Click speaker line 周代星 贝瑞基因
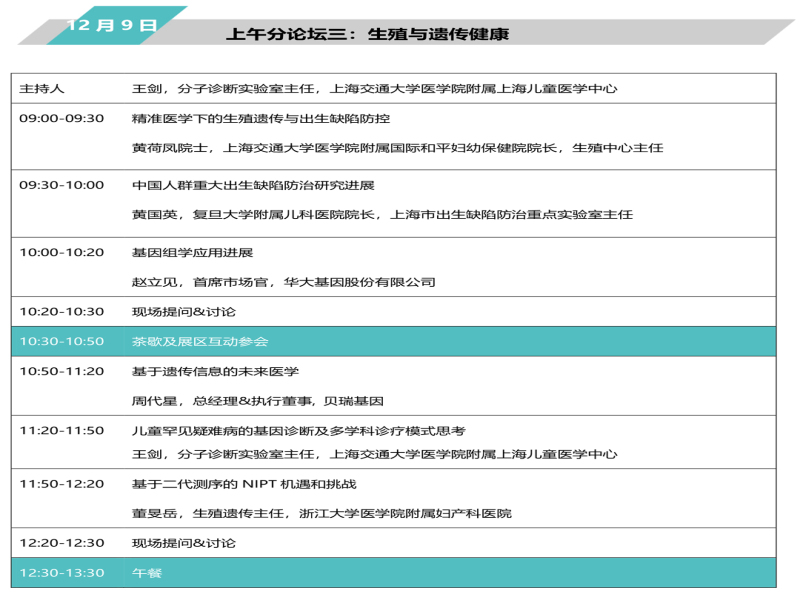This screenshot has width=800, height=600. [258, 401]
